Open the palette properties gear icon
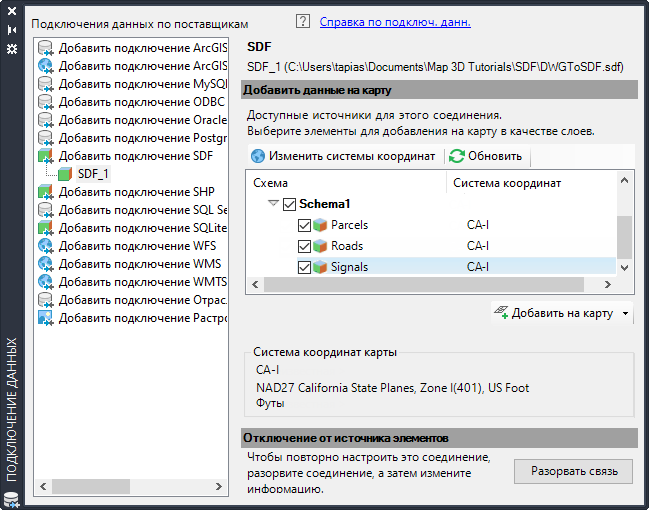Viewport: 649px width, 510px height. click(12, 47)
